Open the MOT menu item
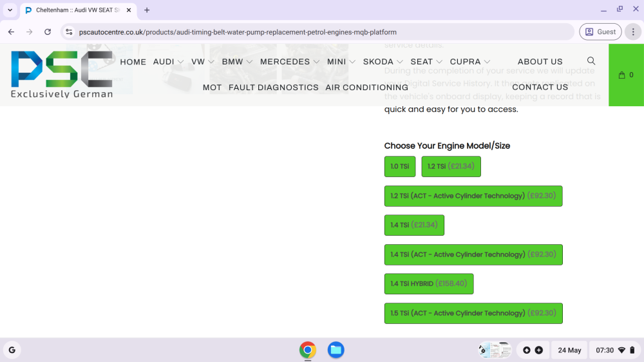This screenshot has width=644, height=362. click(212, 88)
